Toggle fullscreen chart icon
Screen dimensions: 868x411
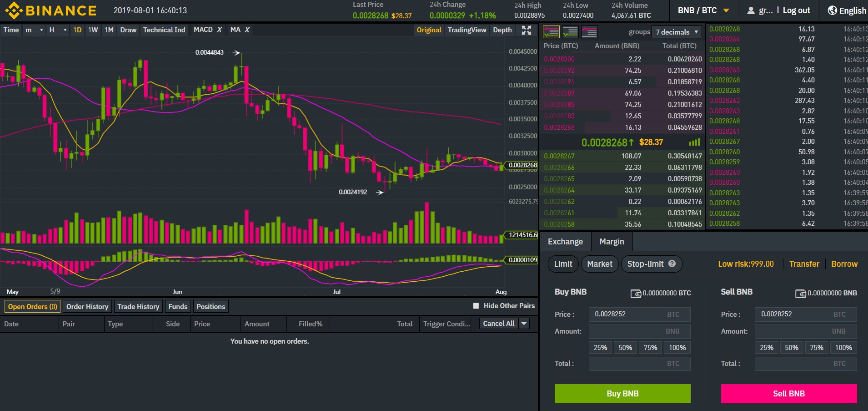(x=526, y=30)
